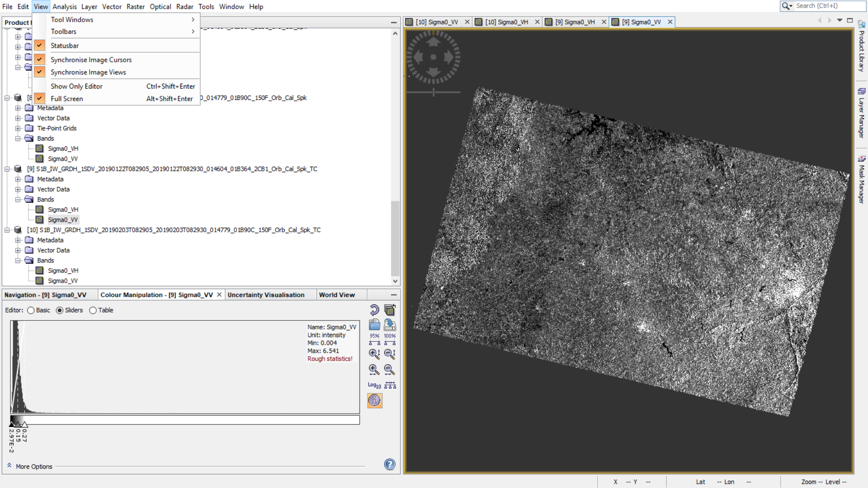The width and height of the screenshot is (868, 488).
Task: Click the 95% histogram stretch icon
Action: [374, 339]
